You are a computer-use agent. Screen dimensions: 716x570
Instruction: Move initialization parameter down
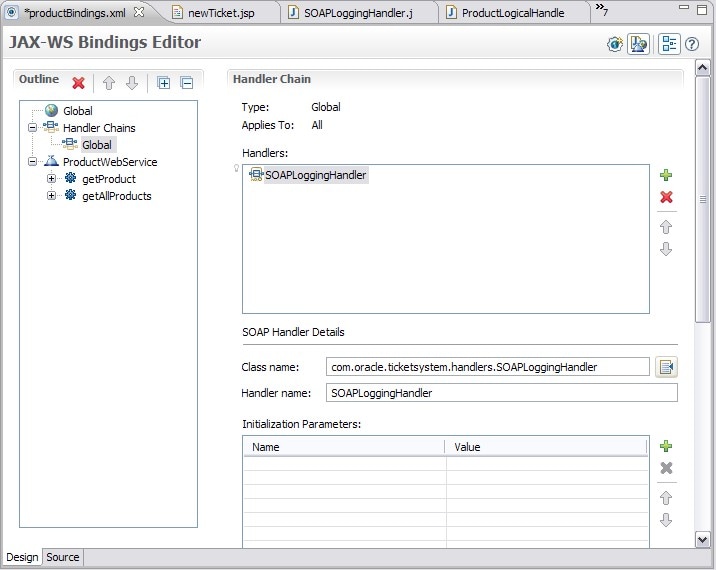(x=666, y=520)
